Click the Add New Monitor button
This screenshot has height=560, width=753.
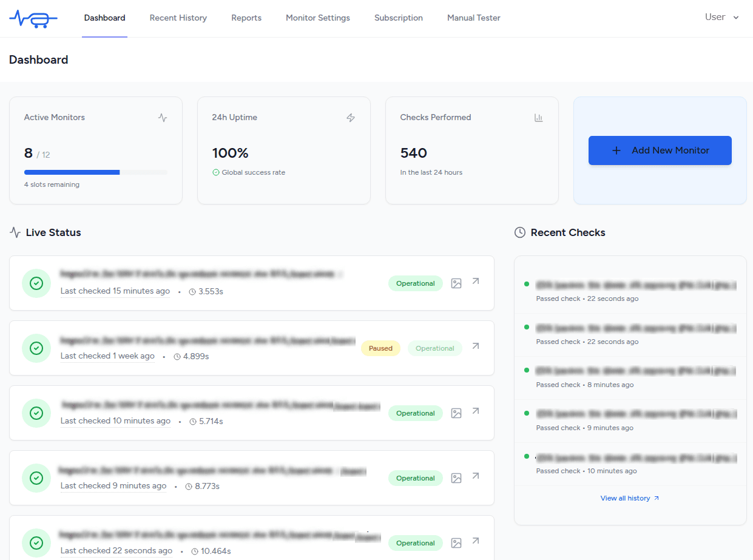(660, 150)
